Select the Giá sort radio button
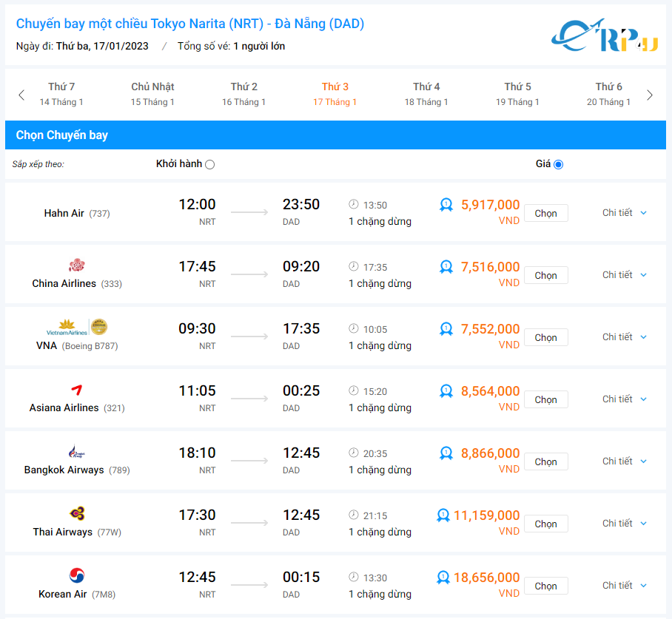Viewport: 672px width, 619px height. pos(558,164)
